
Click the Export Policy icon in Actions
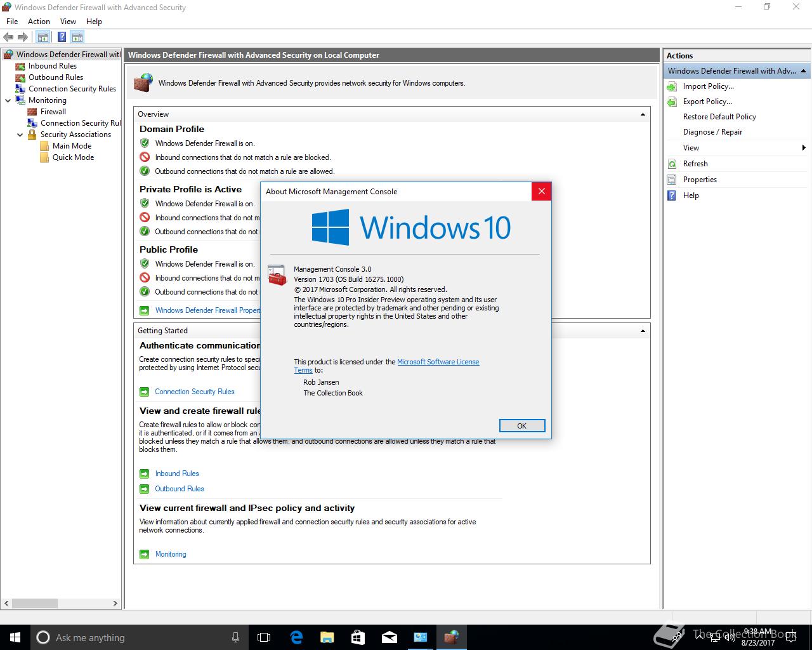pyautogui.click(x=672, y=102)
